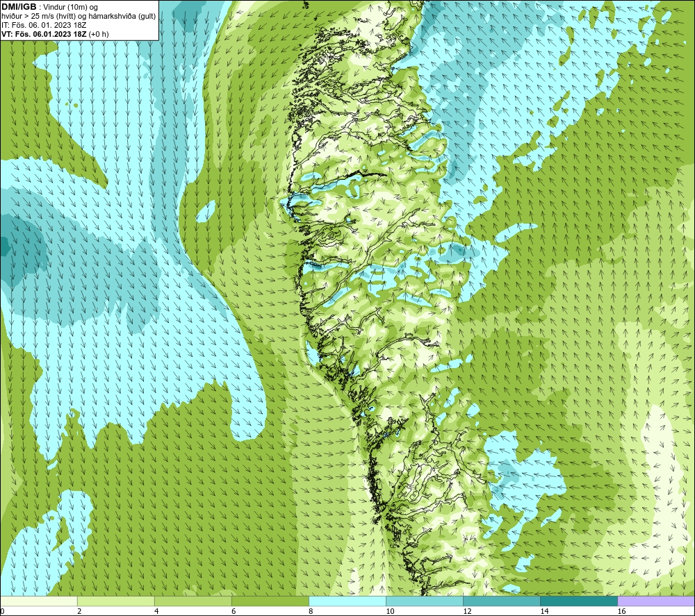Click the 14–16 m/s dark teal swatch
695x616 pixels.
click(578, 601)
